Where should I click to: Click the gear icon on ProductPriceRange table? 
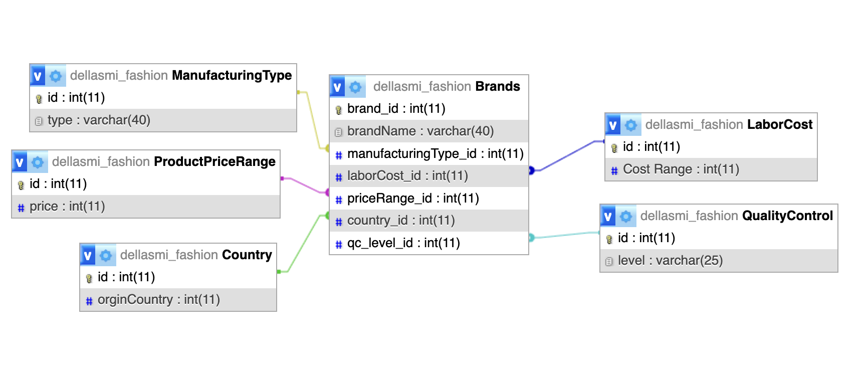pyautogui.click(x=38, y=162)
